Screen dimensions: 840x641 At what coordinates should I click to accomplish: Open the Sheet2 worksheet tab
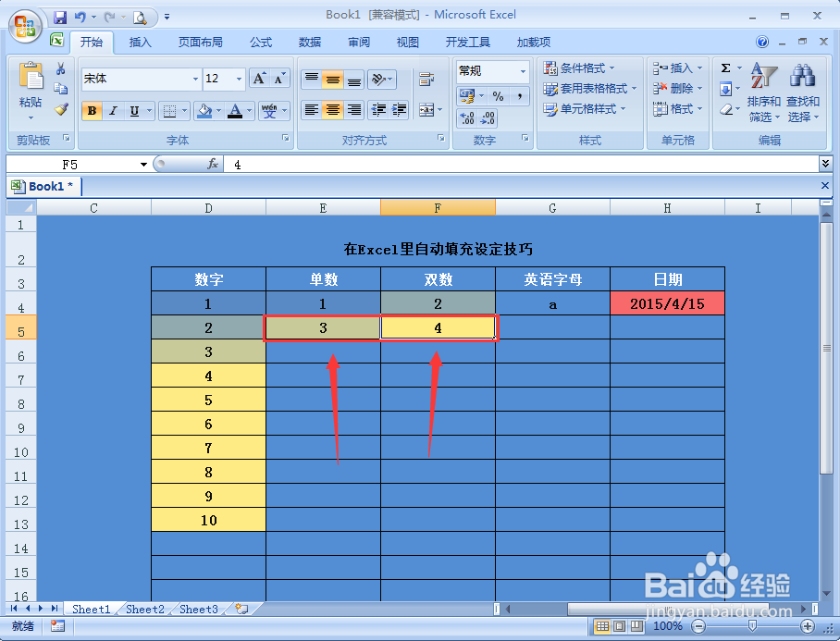tap(144, 609)
